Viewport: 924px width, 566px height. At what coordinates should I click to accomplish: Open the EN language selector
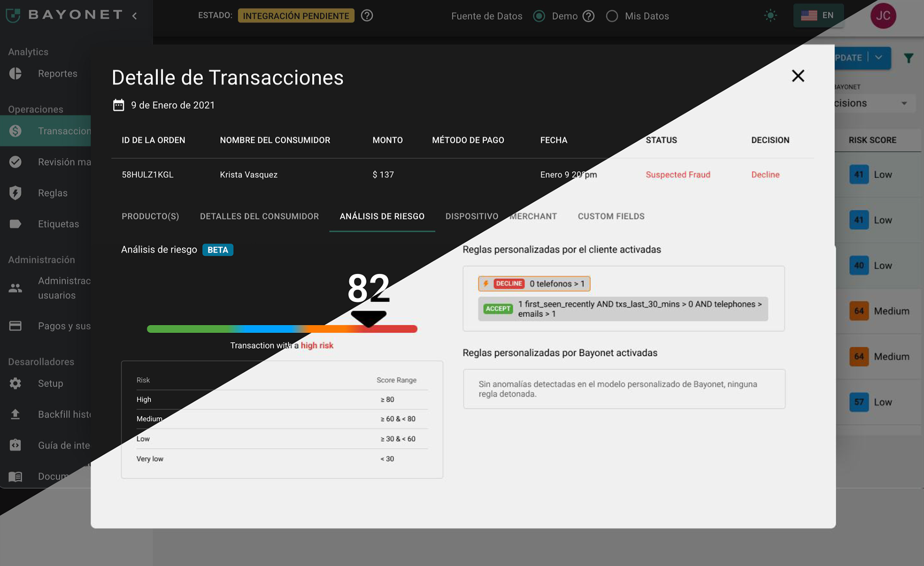[x=818, y=15]
